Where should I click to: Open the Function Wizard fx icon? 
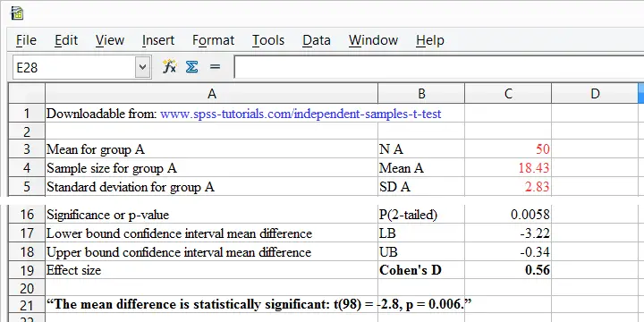[169, 67]
